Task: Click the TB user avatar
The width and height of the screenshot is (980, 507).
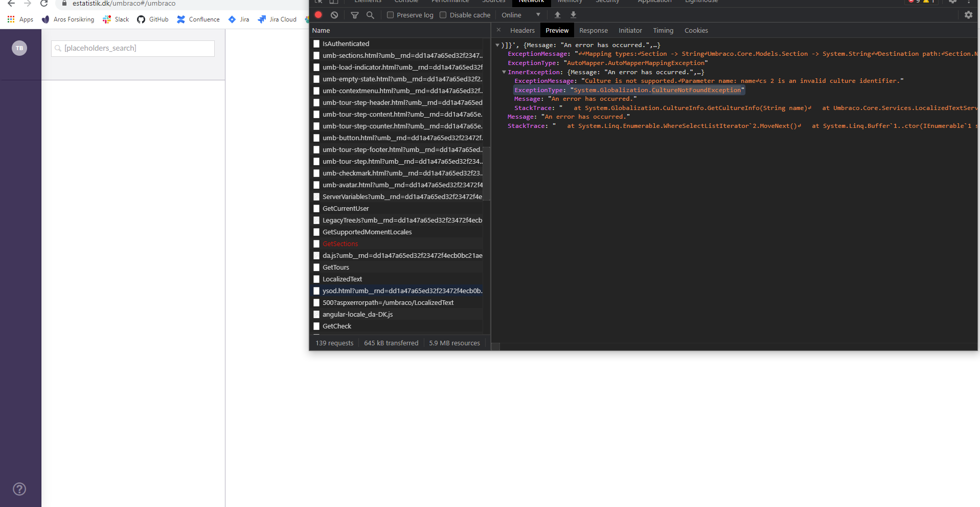Action: (x=19, y=48)
